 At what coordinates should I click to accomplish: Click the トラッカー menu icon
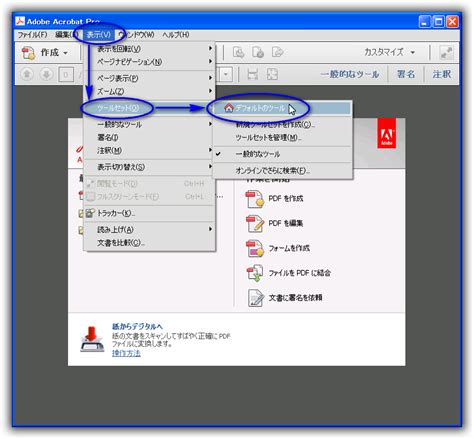point(90,213)
